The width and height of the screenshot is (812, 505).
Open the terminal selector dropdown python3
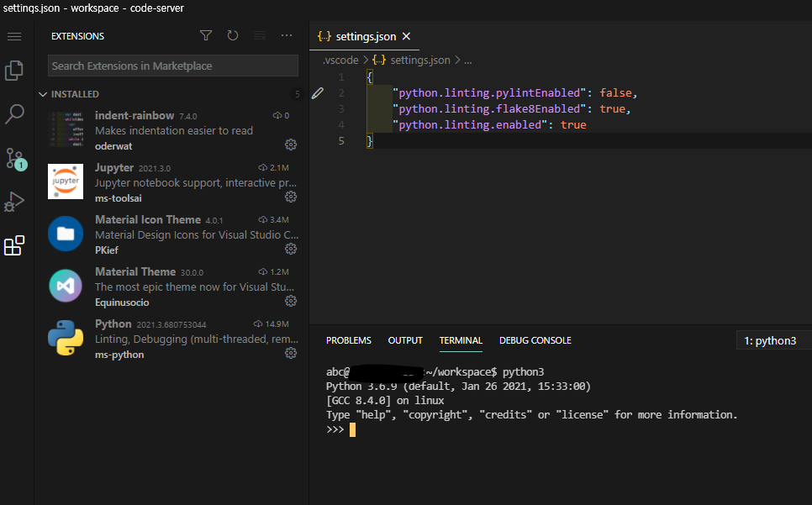[773, 340]
